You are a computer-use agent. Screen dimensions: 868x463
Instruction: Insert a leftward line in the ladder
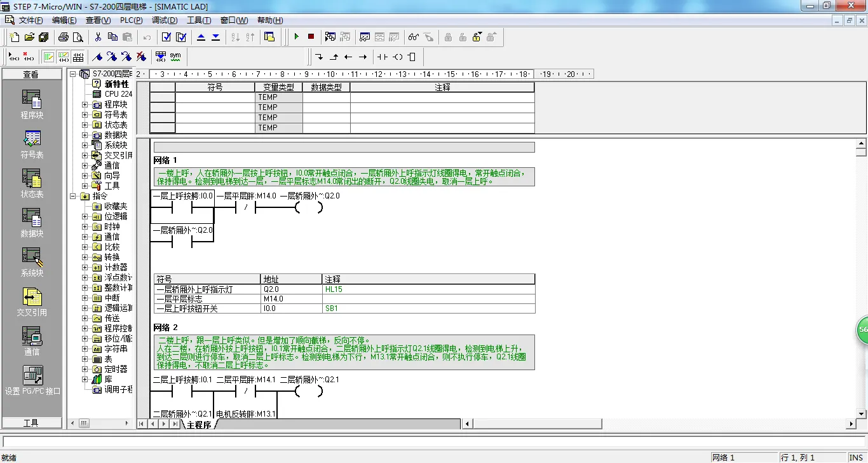click(x=348, y=57)
